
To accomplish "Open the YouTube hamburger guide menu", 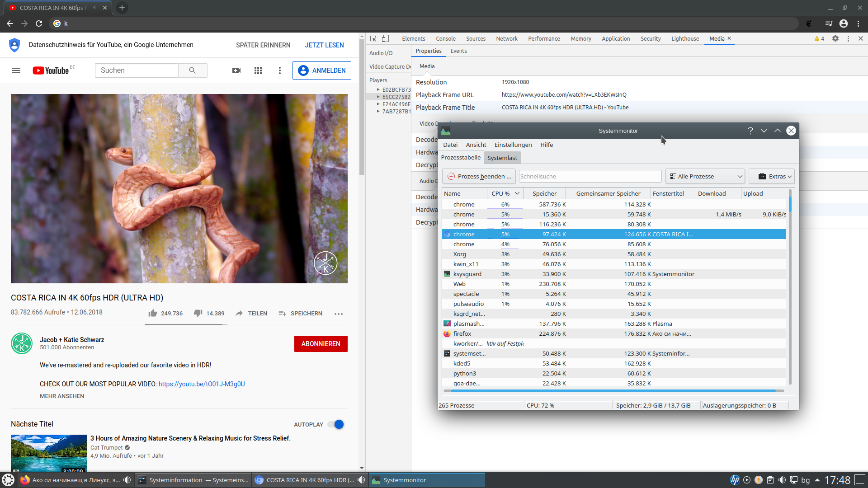I will (16, 70).
